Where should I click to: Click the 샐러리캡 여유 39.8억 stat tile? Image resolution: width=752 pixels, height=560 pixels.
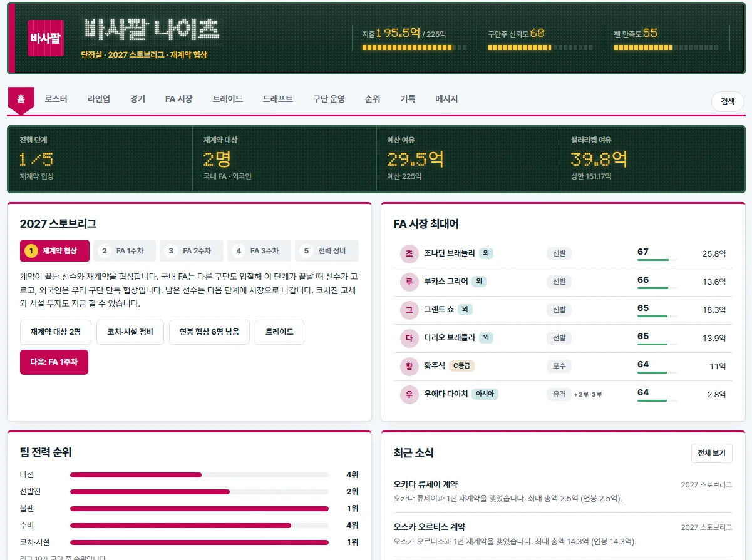click(652, 159)
